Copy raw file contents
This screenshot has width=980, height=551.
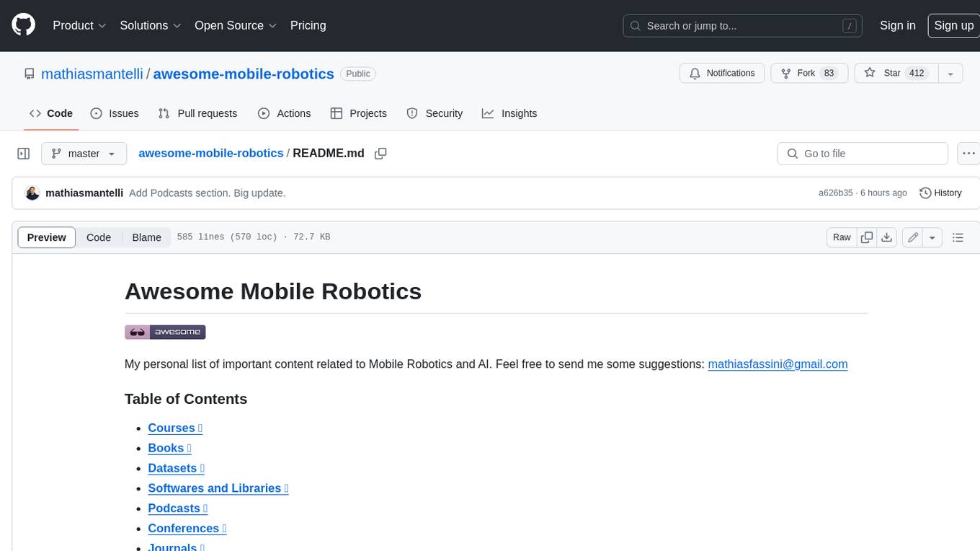click(x=867, y=237)
